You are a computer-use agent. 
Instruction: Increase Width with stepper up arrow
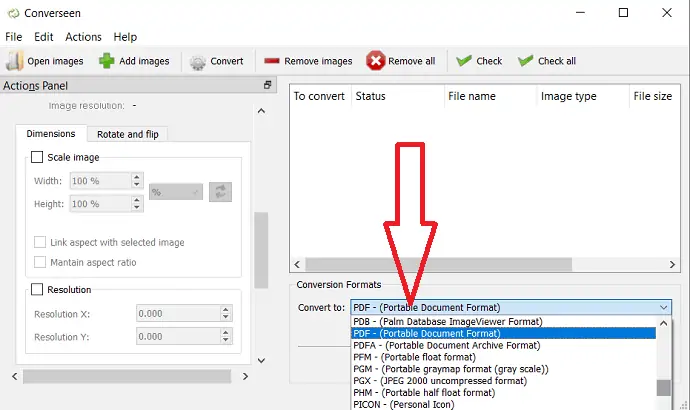point(137,177)
